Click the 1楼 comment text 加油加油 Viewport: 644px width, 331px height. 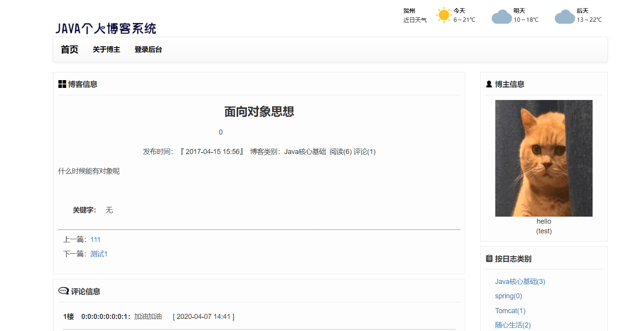[148, 317]
